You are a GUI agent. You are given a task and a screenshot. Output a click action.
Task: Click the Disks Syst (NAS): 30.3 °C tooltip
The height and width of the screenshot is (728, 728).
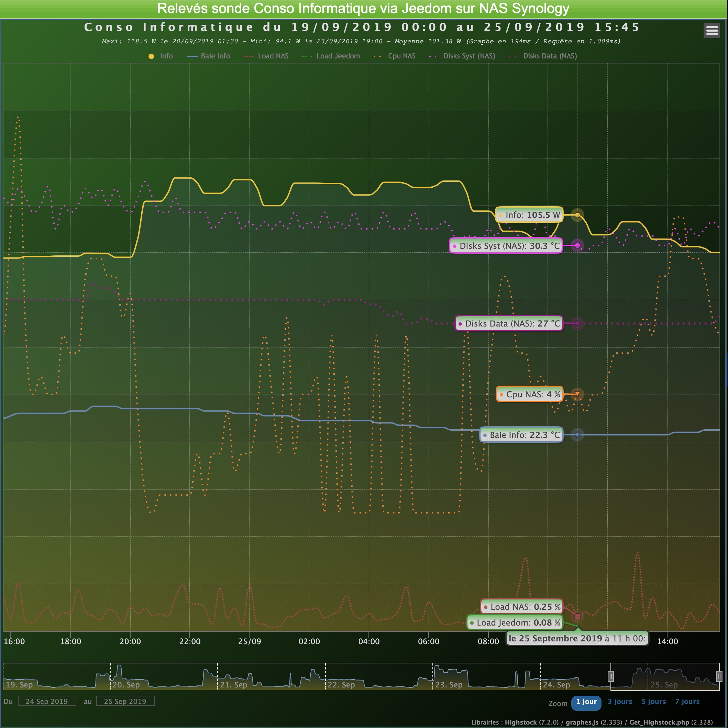tap(506, 246)
